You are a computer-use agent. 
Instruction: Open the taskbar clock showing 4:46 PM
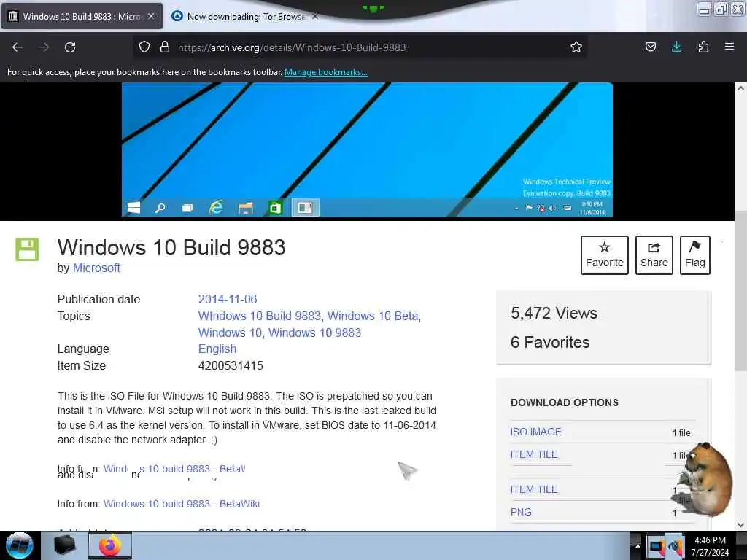[711, 546]
